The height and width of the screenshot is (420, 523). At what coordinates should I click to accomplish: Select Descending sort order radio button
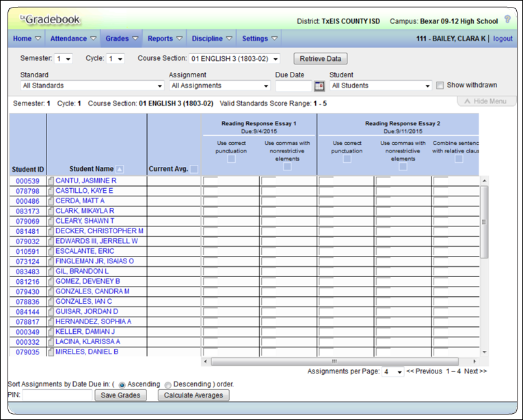[167, 384]
